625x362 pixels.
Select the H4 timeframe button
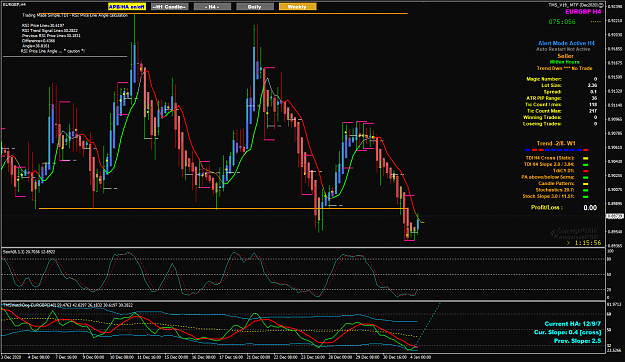pyautogui.click(x=212, y=7)
